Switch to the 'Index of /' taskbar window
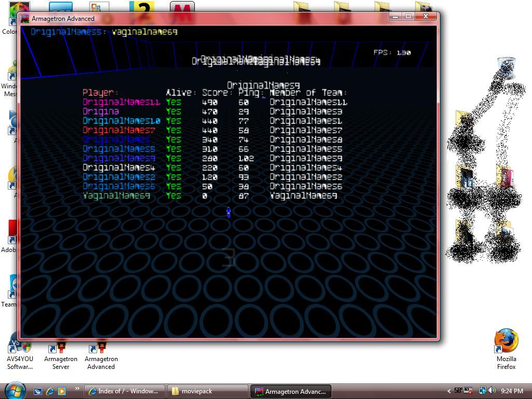This screenshot has height=399, width=532. [x=124, y=391]
